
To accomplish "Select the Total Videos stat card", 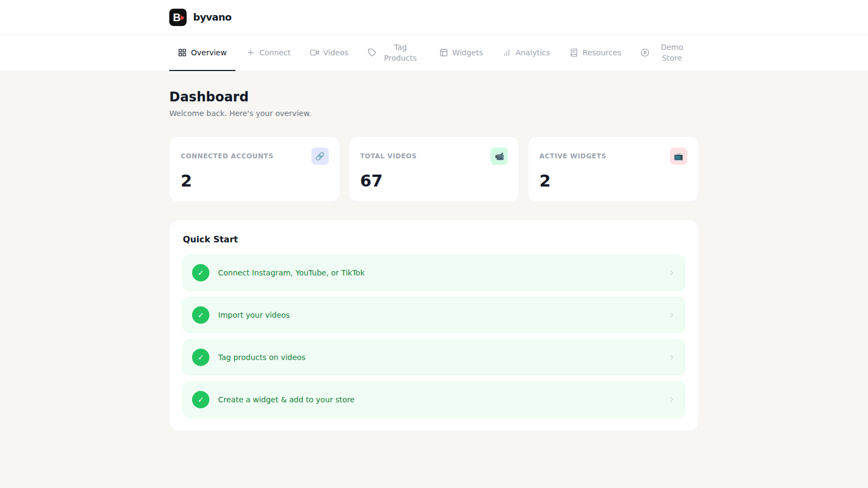I will [x=433, y=169].
